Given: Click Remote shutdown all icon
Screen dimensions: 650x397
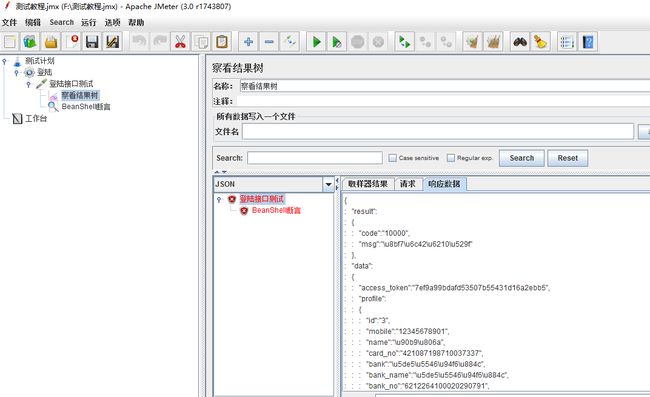Looking at the screenshot, I should pos(446,42).
